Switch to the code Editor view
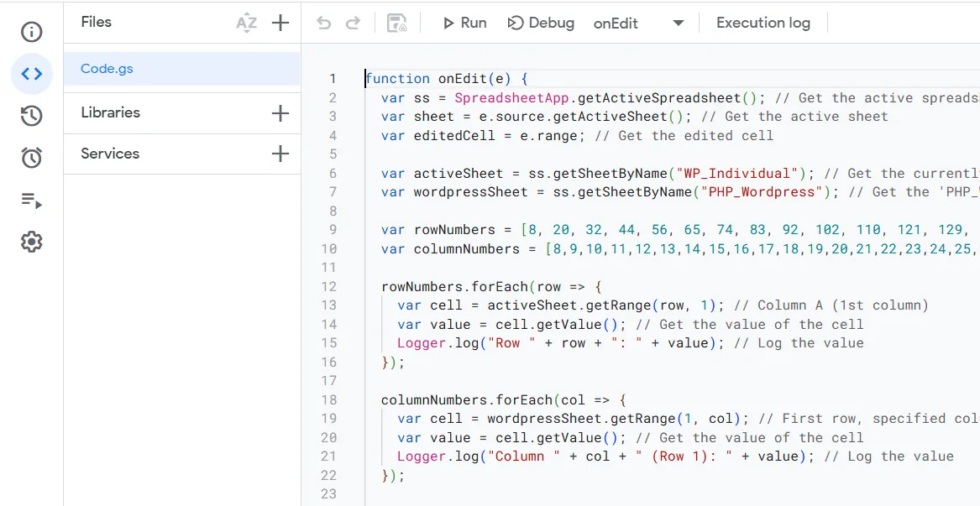The height and width of the screenshot is (506, 980). [x=31, y=74]
